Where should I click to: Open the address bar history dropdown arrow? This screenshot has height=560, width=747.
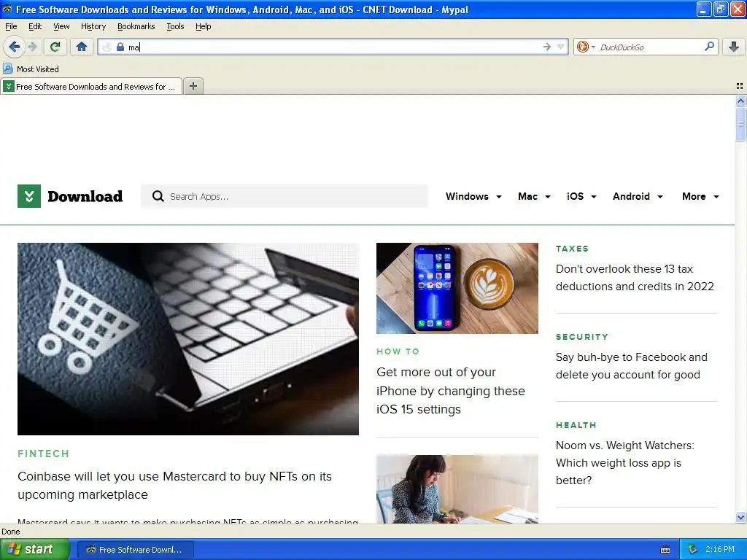pos(561,47)
